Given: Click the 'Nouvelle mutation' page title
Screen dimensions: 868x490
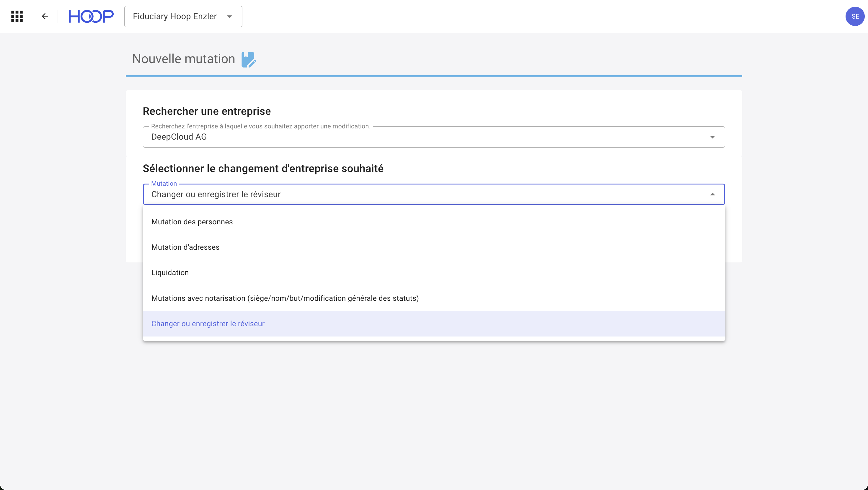Looking at the screenshot, I should [183, 59].
